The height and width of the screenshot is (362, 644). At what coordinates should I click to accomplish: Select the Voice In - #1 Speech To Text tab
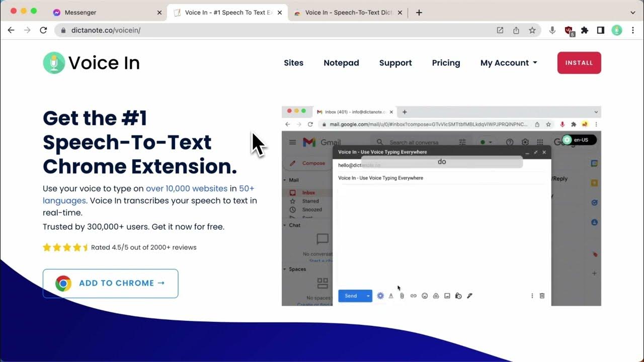point(228,13)
